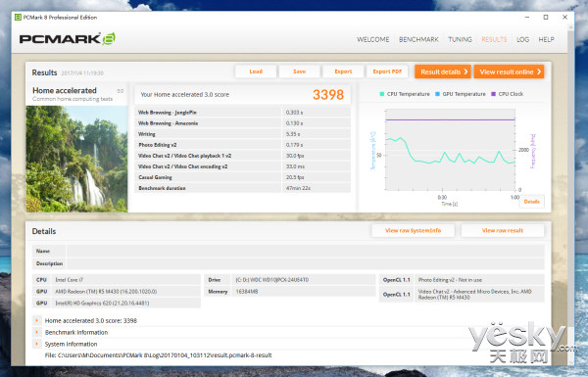Open the Benchmark tab
Viewport: 588px width, 377px height.
click(418, 39)
